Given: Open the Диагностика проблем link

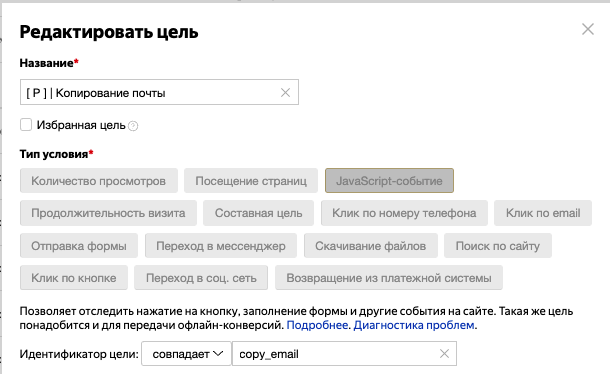Looking at the screenshot, I should pyautogui.click(x=414, y=325).
